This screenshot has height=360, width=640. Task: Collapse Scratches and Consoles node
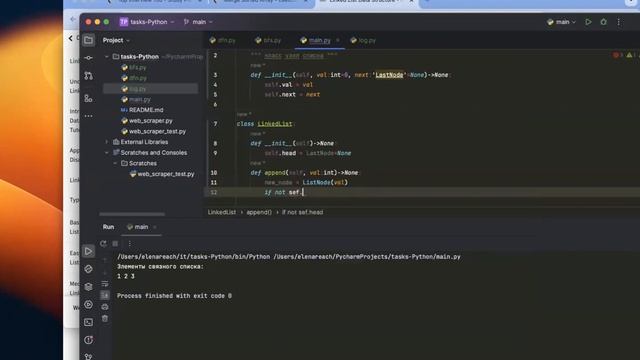click(x=107, y=152)
